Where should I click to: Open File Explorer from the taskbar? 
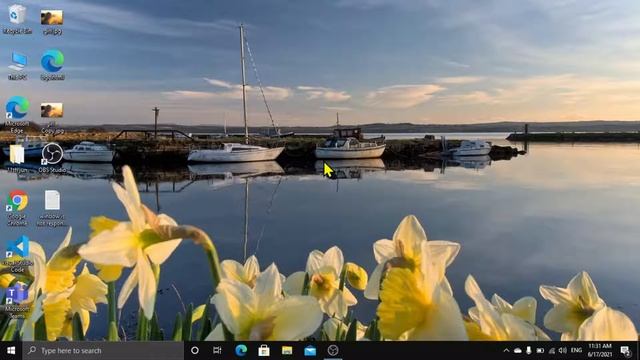(x=287, y=351)
